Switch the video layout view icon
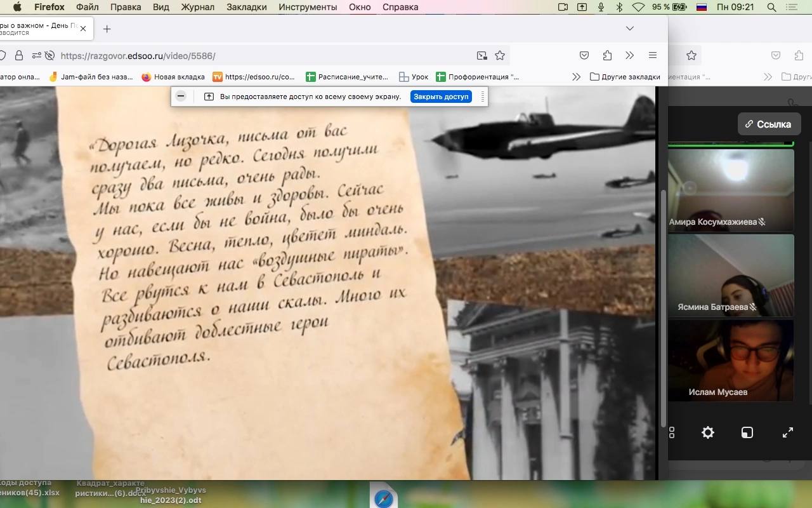This screenshot has height=508, width=812. [x=747, y=432]
